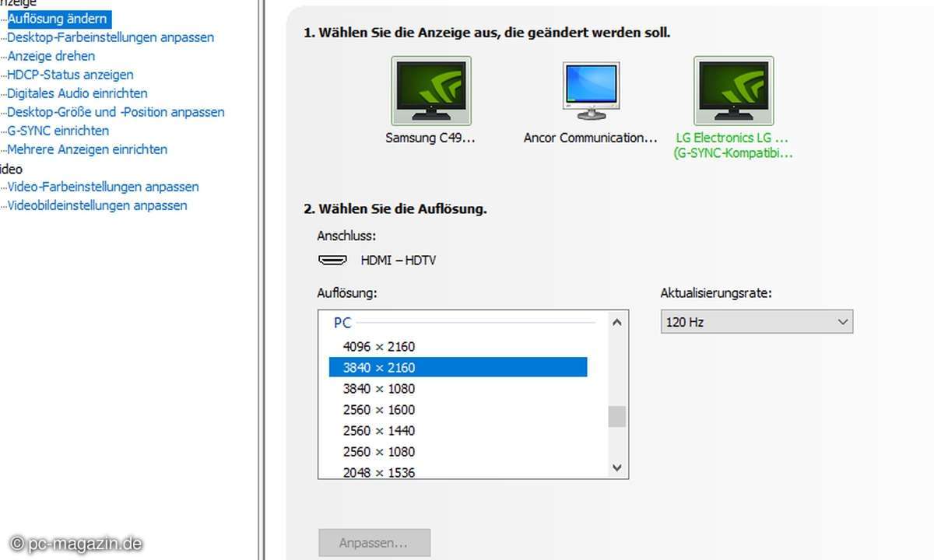Screen dimensions: 934x560
Task: Select the Ancor Communication monitor icon
Action: (x=590, y=90)
